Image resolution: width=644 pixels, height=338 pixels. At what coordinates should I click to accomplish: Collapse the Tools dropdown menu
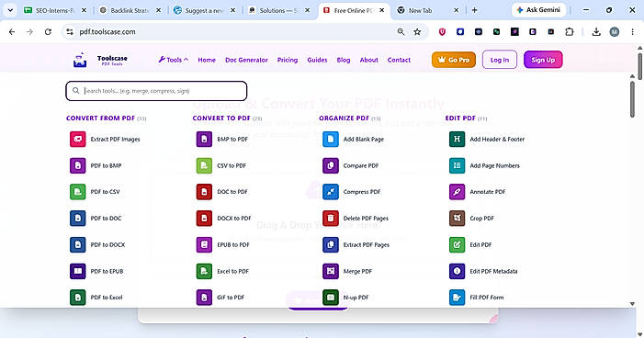click(x=174, y=60)
